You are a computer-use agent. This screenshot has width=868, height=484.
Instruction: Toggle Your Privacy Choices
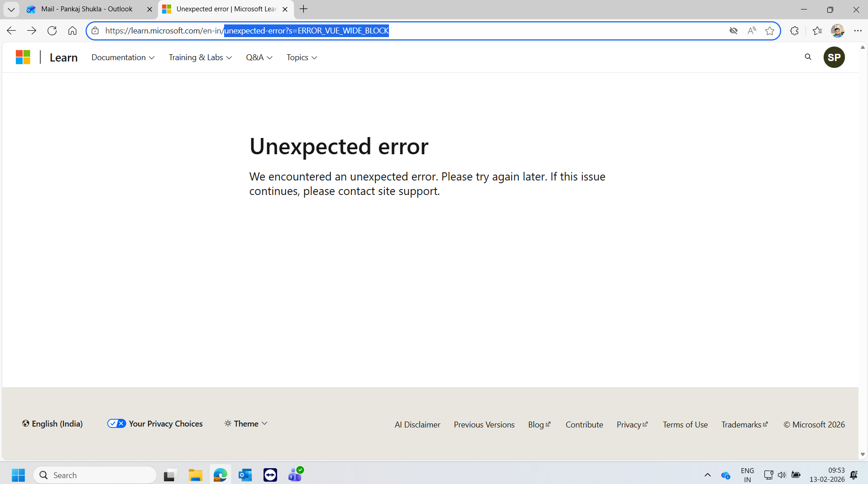(x=155, y=424)
